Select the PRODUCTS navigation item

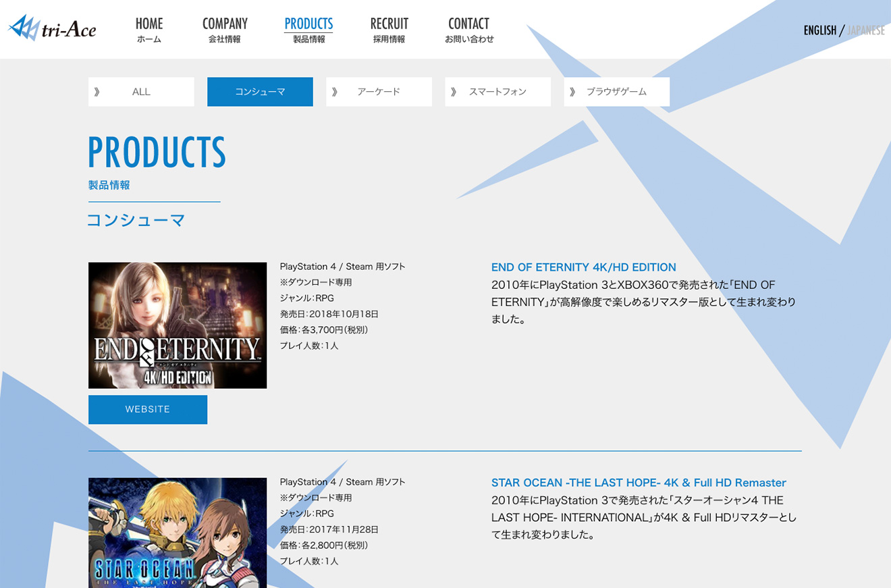[308, 30]
